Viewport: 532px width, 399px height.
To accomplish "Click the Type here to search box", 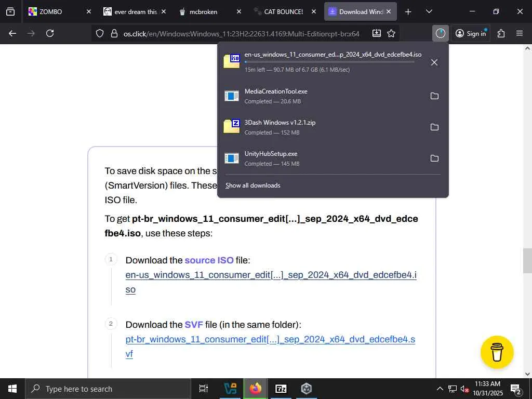I will [x=108, y=389].
